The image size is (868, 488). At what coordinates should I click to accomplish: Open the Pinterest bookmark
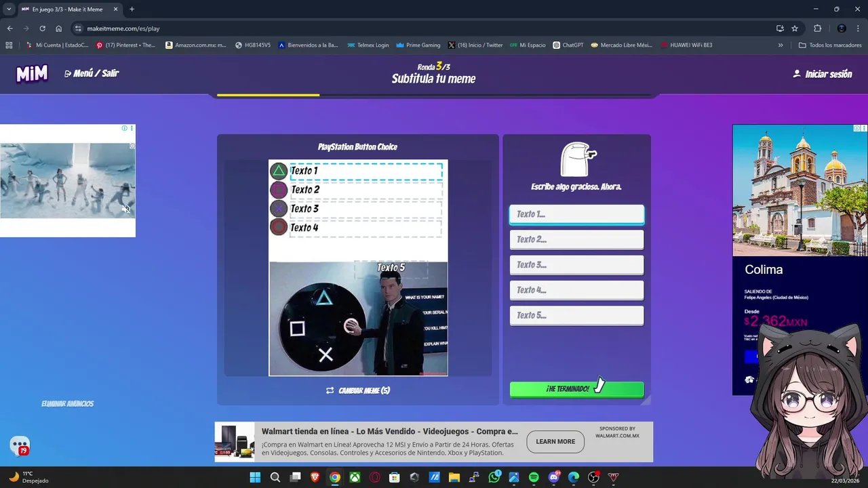(x=126, y=45)
